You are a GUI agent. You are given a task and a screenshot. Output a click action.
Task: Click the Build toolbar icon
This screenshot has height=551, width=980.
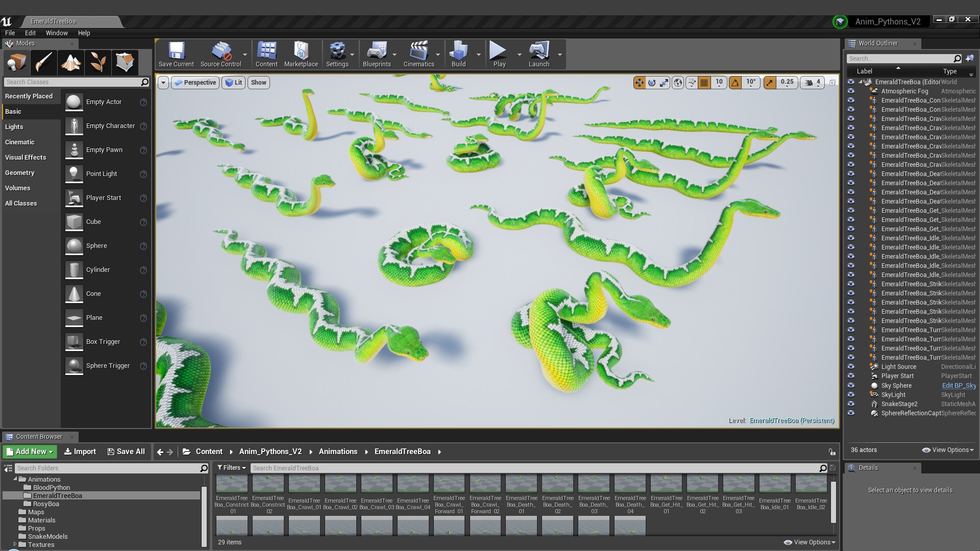458,54
